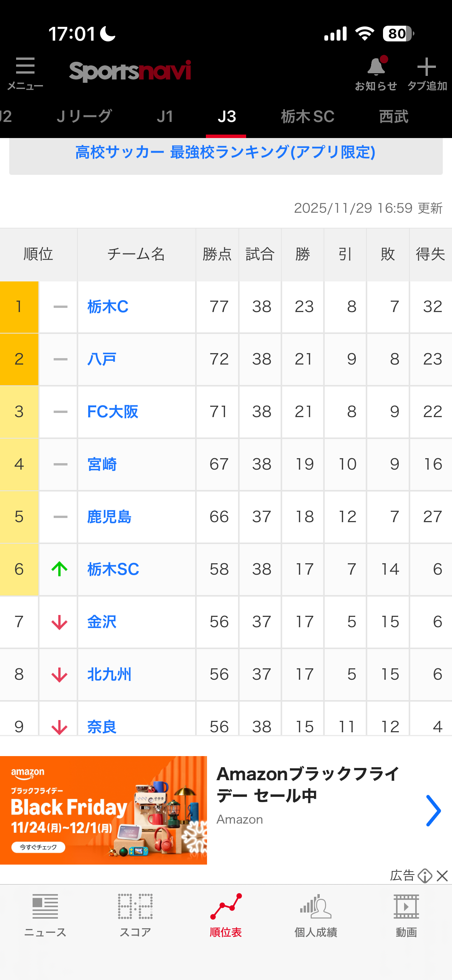Tap the add tab plus icon
The width and height of the screenshot is (452, 980).
coord(426,68)
